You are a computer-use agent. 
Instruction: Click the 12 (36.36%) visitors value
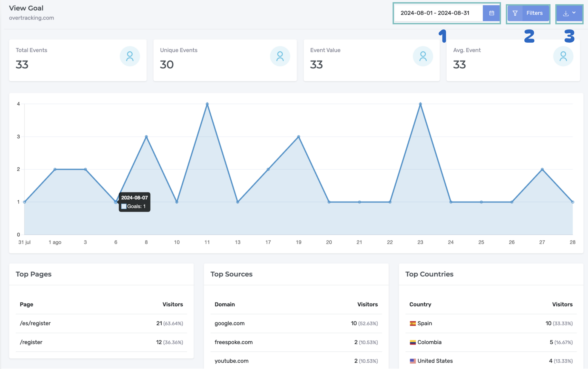(169, 342)
